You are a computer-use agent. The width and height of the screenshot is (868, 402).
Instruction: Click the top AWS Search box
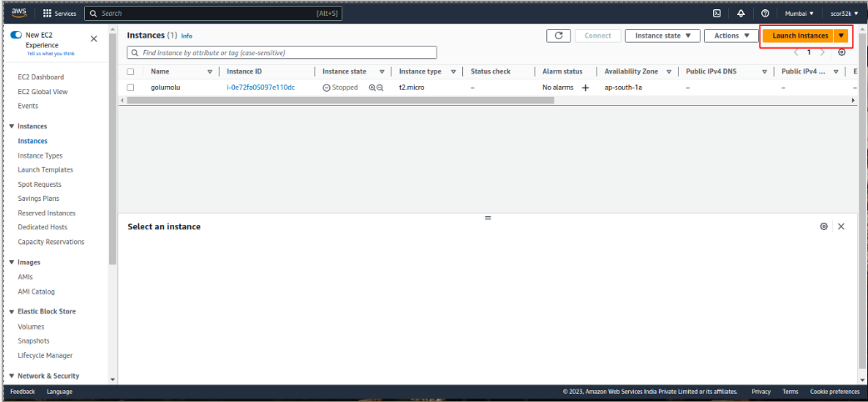[213, 13]
